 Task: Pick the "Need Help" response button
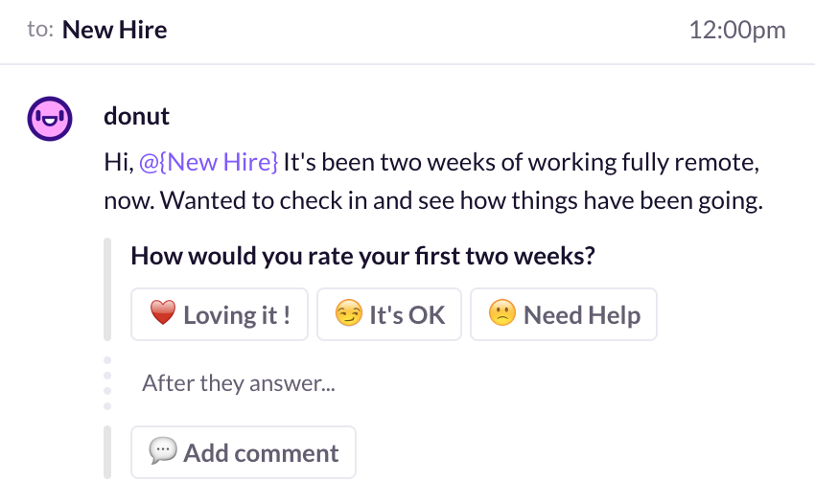pos(564,314)
